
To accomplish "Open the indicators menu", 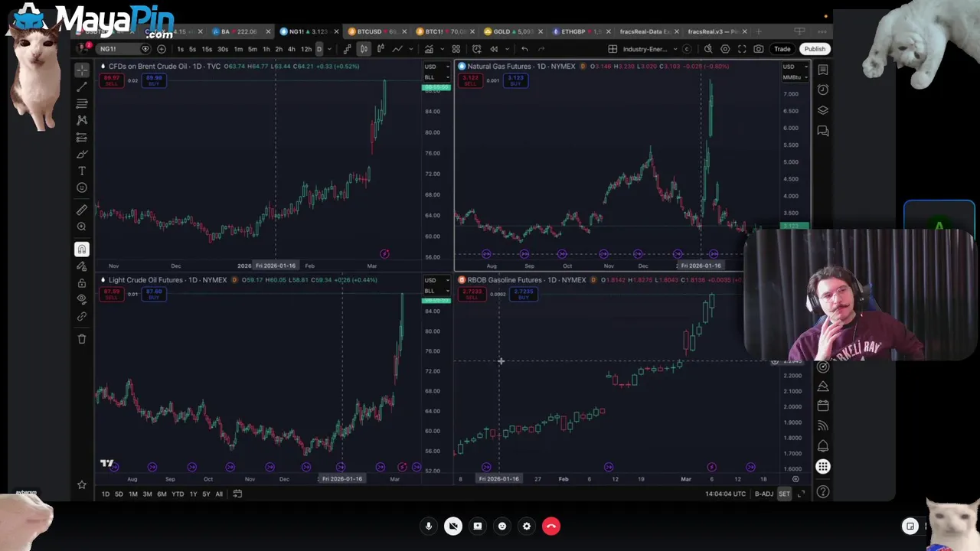I will pos(429,49).
